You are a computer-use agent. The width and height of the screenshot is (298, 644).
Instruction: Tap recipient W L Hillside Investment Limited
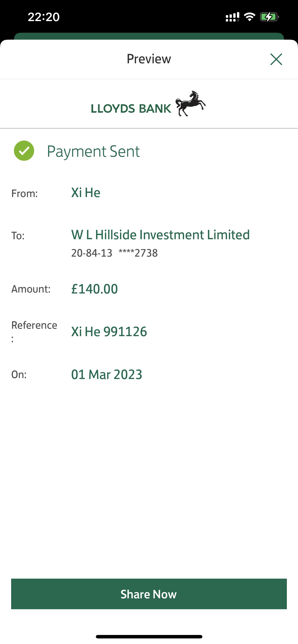pos(160,235)
